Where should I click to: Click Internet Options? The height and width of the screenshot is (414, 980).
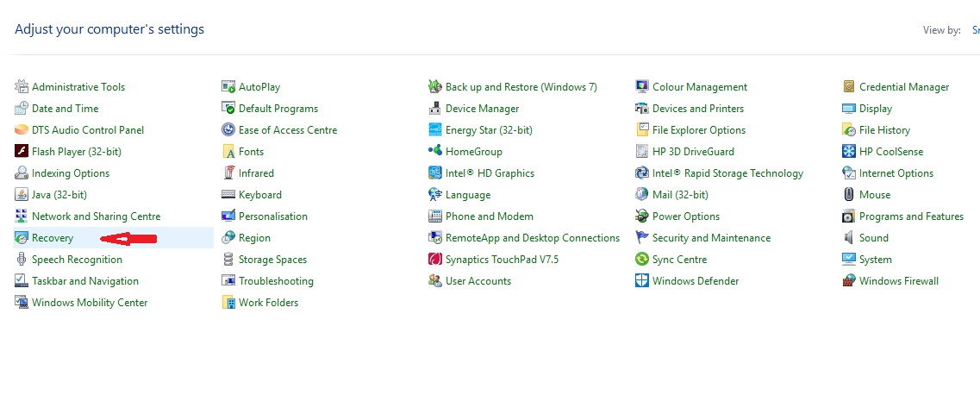896,173
